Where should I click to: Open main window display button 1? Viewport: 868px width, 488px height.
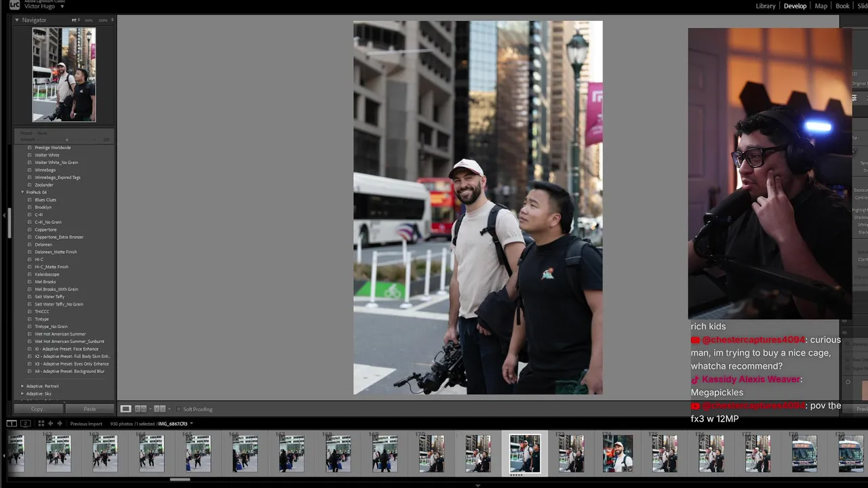12,424
